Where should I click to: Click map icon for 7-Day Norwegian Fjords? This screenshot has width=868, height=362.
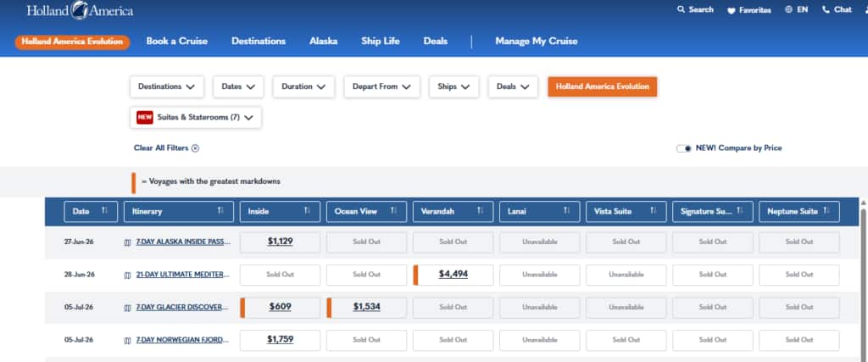(128, 341)
